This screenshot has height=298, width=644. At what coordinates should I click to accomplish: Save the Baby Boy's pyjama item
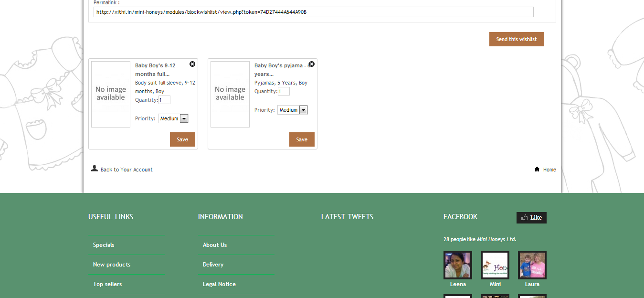click(302, 139)
